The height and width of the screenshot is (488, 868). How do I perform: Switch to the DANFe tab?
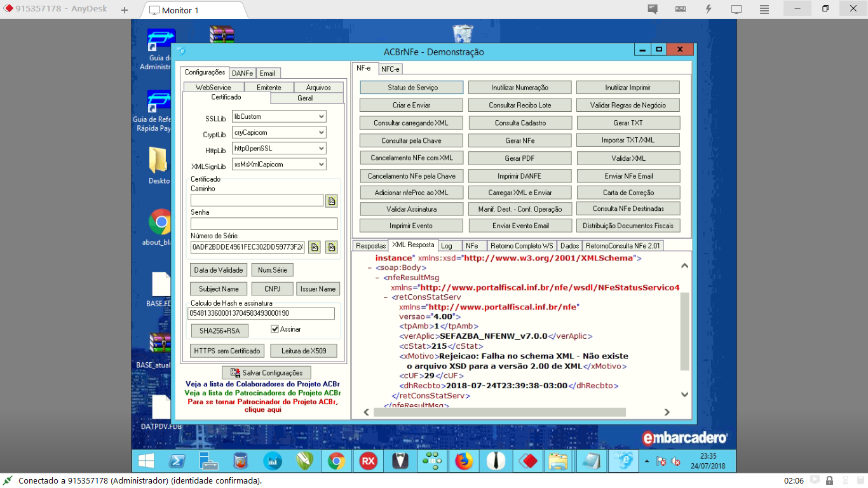tap(242, 73)
